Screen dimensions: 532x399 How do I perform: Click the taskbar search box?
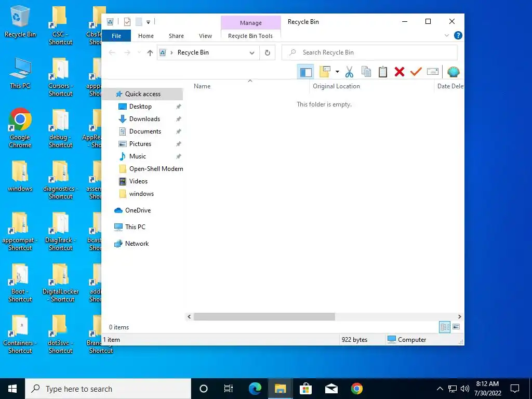(108, 389)
